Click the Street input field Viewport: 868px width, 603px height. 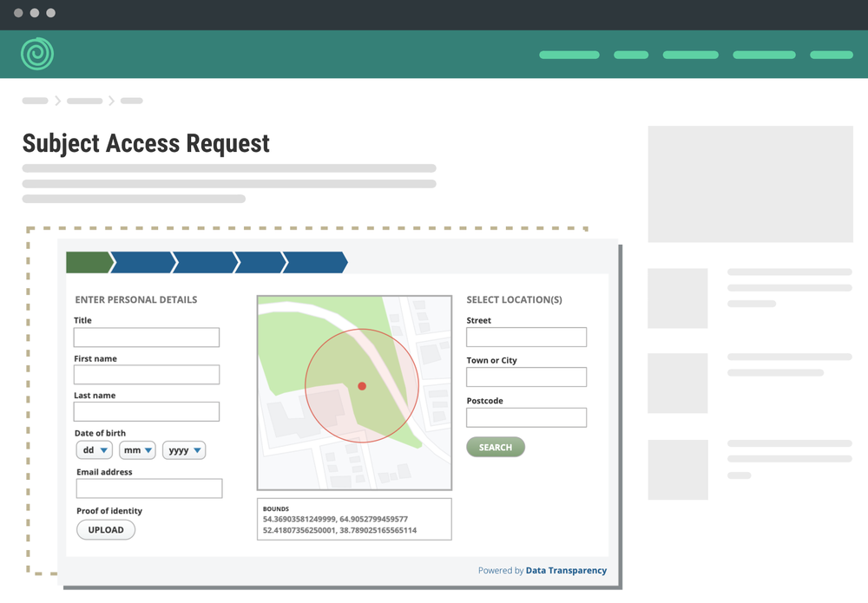point(526,338)
